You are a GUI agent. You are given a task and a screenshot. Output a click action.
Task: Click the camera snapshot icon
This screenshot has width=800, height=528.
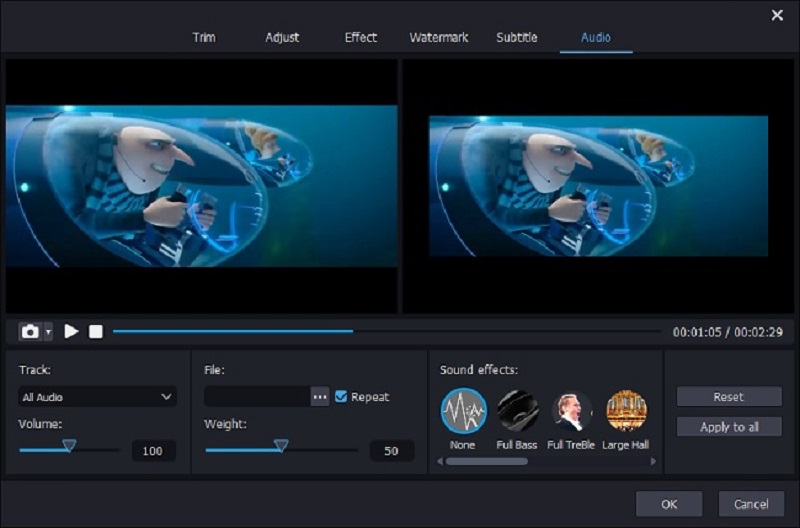[x=31, y=331]
